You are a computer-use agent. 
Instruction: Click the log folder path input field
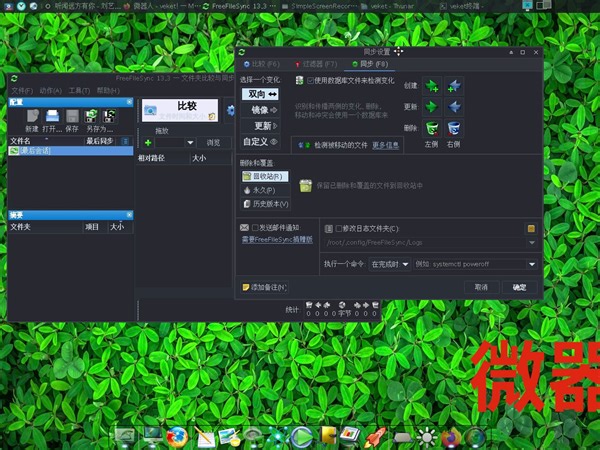426,243
